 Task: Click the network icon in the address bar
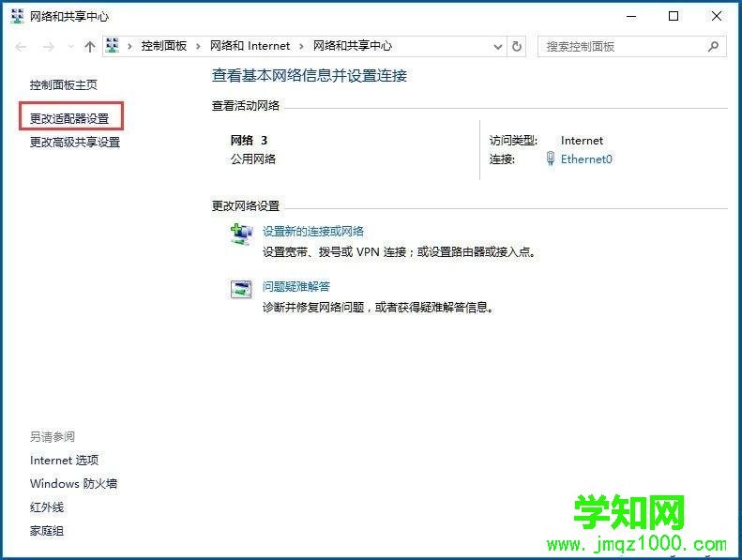(x=113, y=45)
